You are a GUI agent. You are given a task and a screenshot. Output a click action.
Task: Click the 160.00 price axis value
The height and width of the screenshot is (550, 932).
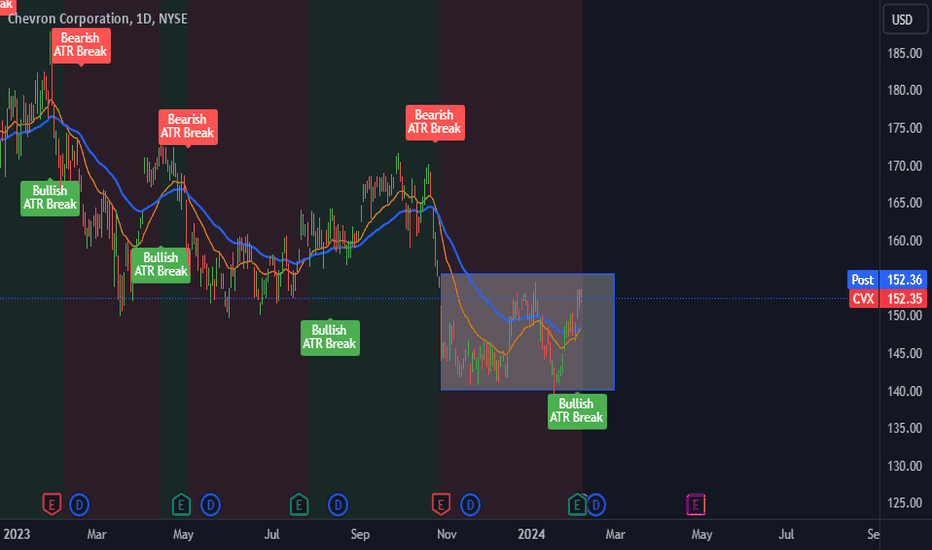905,241
